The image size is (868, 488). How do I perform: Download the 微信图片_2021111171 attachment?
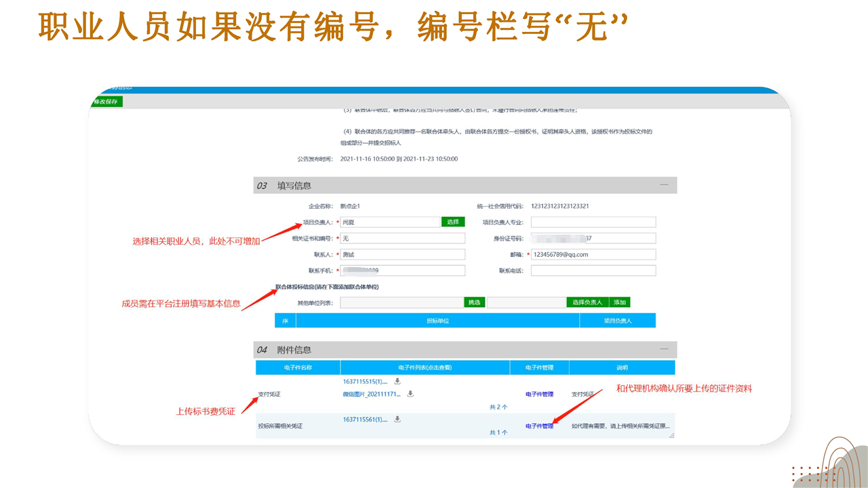click(x=410, y=394)
